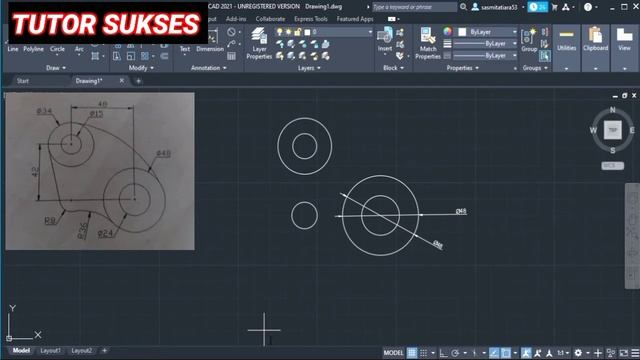Toggle 2D object snap

click(506, 353)
